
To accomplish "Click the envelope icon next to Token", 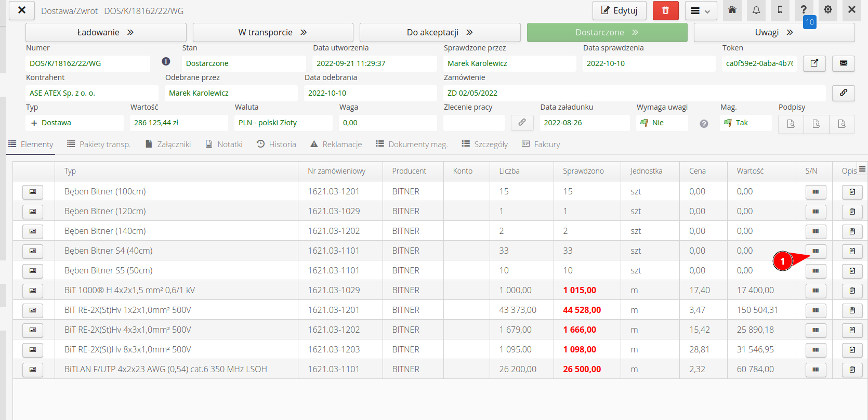I will coord(843,63).
